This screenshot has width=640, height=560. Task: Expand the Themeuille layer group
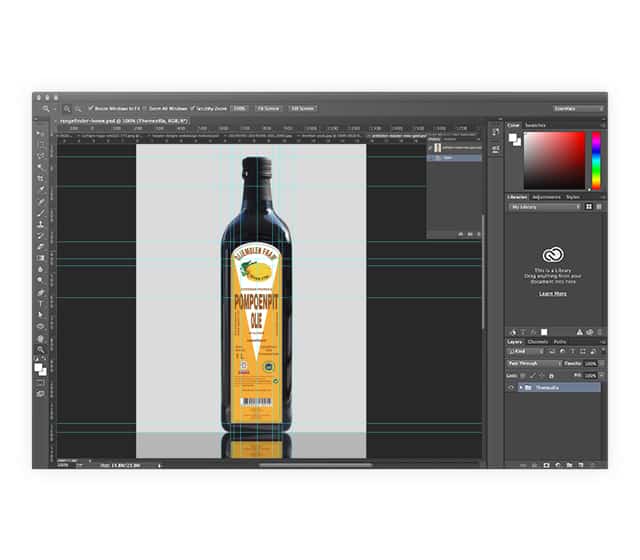coord(521,388)
